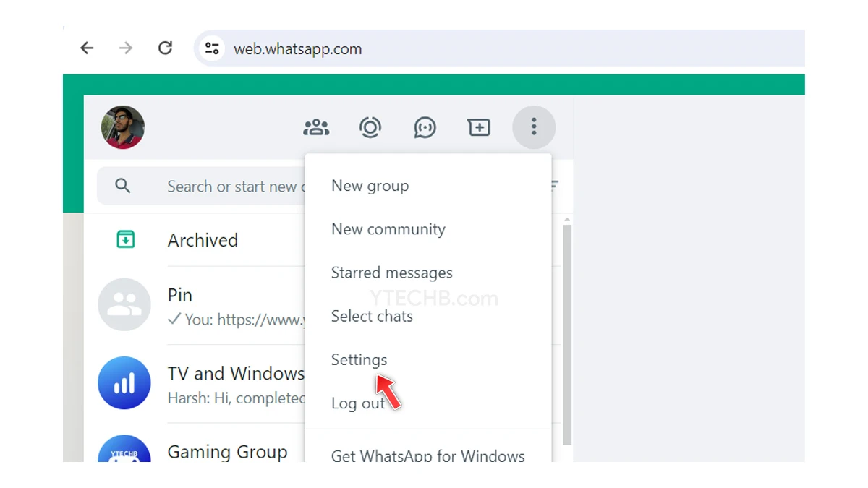Select New group from the menu
Image resolution: width=868 pixels, height=488 pixels.
click(x=428, y=186)
